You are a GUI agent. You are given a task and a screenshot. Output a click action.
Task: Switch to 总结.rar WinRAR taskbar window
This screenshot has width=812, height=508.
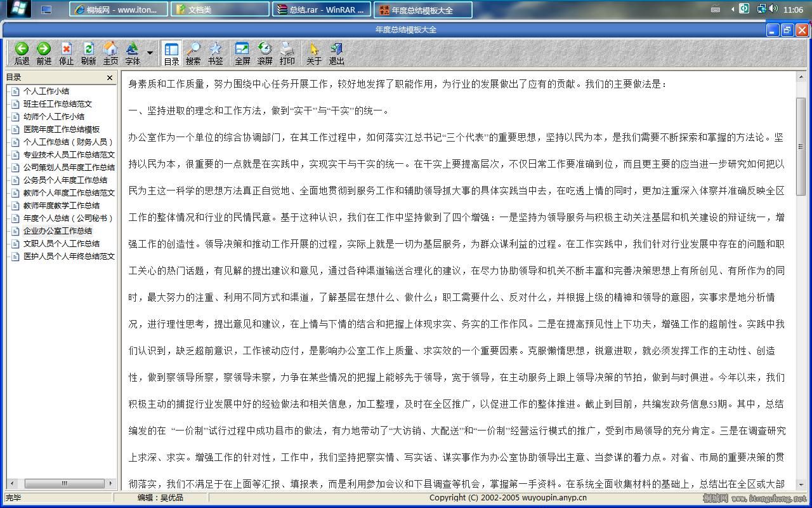[x=322, y=10]
